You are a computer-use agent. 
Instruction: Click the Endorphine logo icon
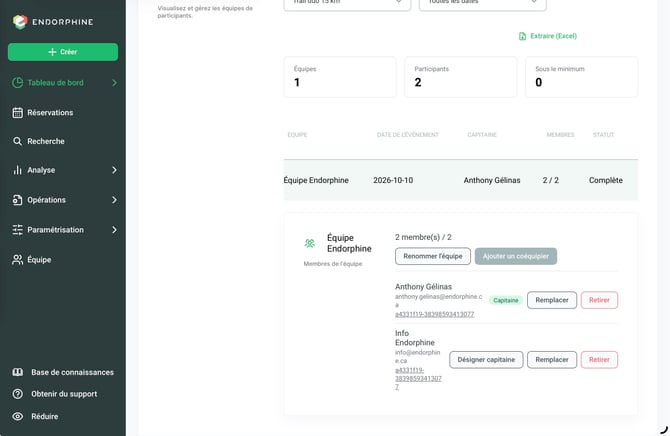[20, 22]
